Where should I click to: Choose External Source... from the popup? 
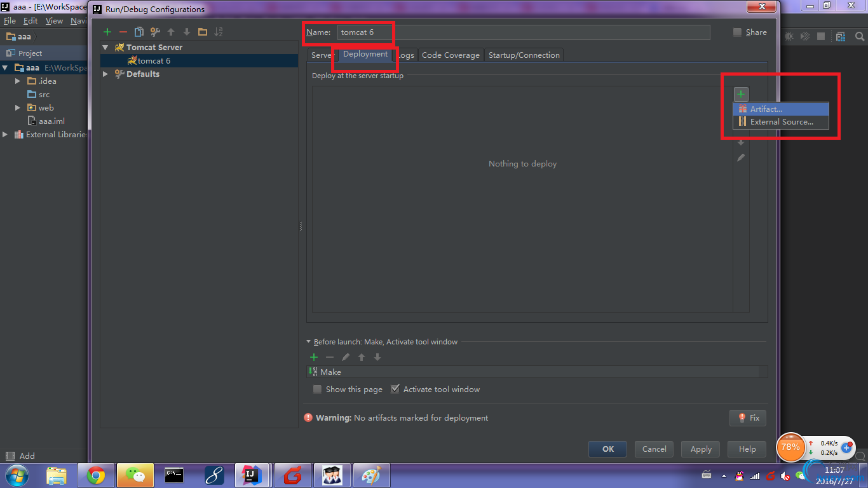point(781,122)
